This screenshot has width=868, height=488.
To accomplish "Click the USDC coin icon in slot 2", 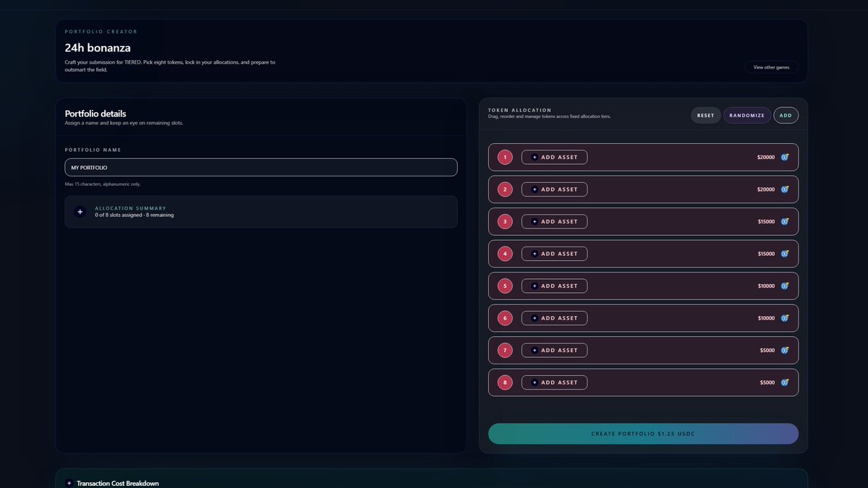I will point(785,189).
